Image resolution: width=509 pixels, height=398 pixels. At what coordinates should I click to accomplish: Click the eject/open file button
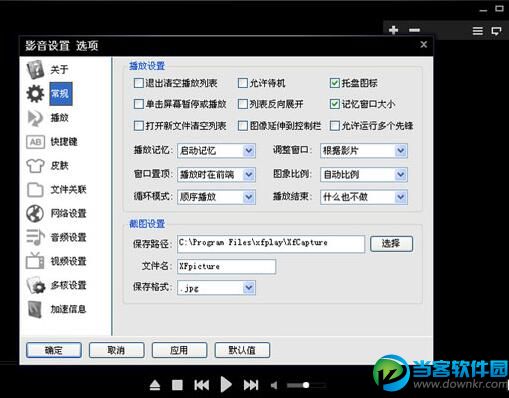point(155,385)
